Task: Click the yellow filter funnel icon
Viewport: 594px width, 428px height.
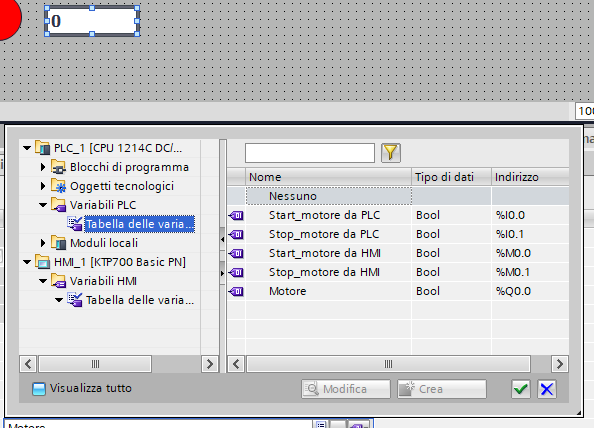Action: click(391, 153)
